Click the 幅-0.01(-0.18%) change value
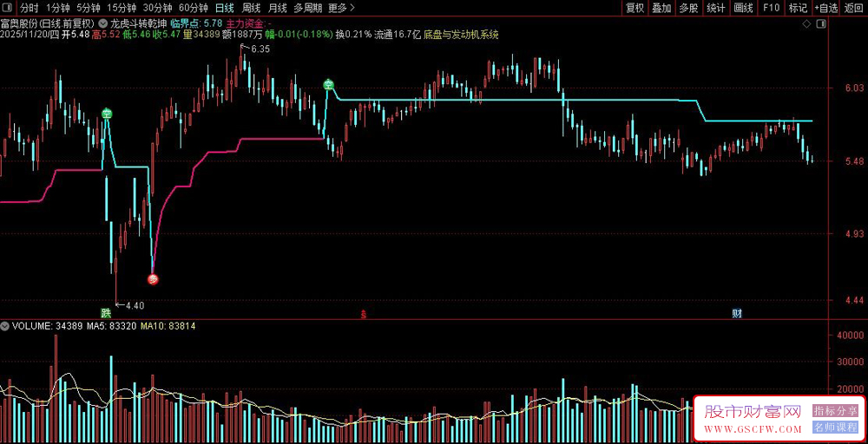Screen dimensions: 868x444 coord(299,35)
